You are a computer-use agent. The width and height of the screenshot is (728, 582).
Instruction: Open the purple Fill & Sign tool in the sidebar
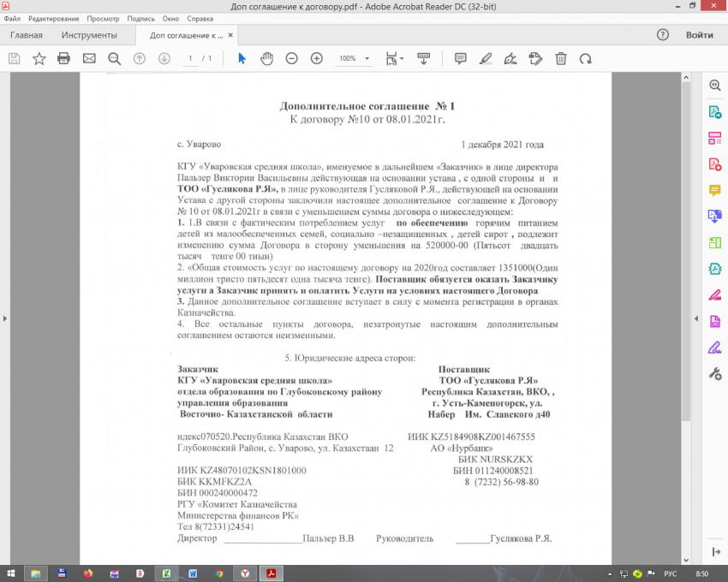coord(714,347)
